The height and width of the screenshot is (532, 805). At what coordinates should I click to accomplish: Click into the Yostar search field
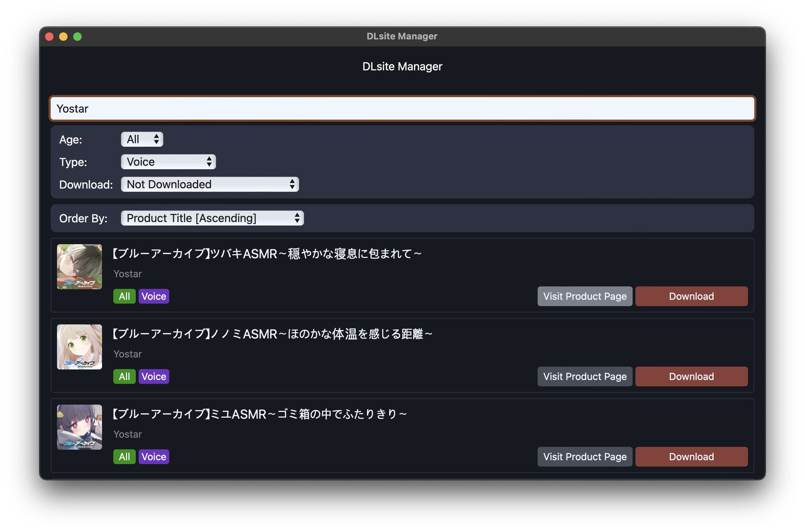(x=402, y=109)
